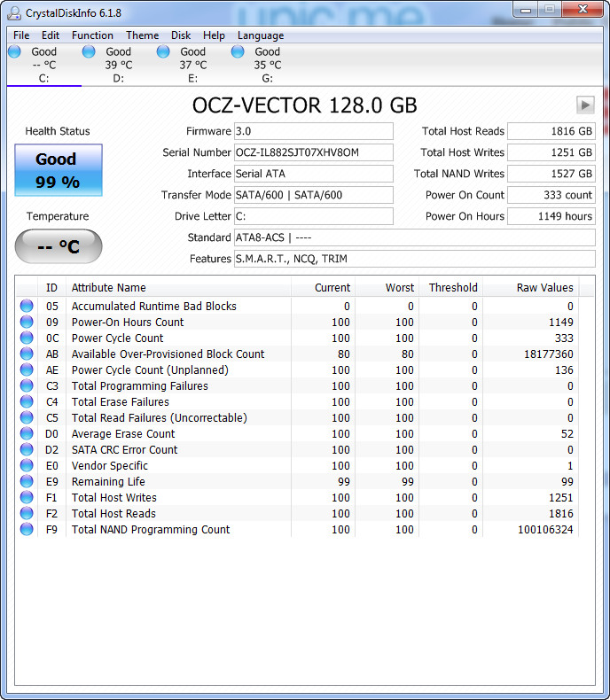610x700 pixels.
Task: Click status orb for Total Programming Failures
Action: click(x=27, y=385)
